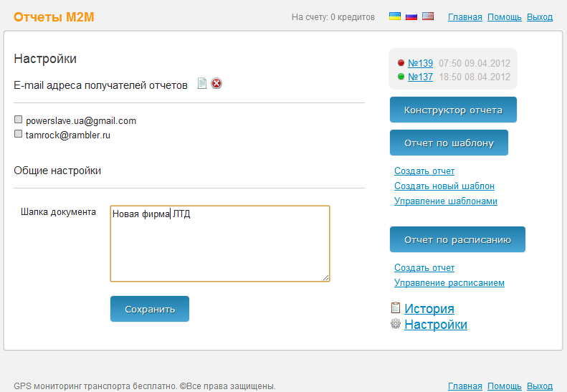Check the tamrock@rambler.ru checkbox

point(19,133)
